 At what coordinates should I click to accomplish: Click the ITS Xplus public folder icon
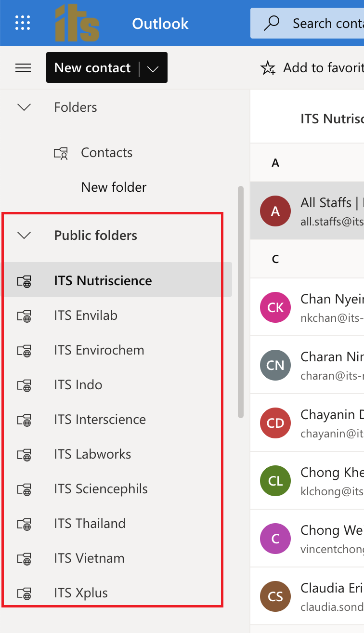[24, 593]
